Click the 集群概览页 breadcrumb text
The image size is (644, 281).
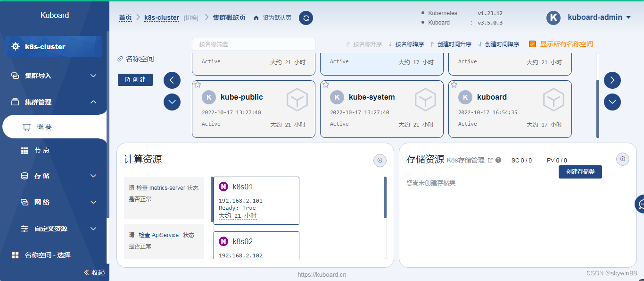coord(229,17)
